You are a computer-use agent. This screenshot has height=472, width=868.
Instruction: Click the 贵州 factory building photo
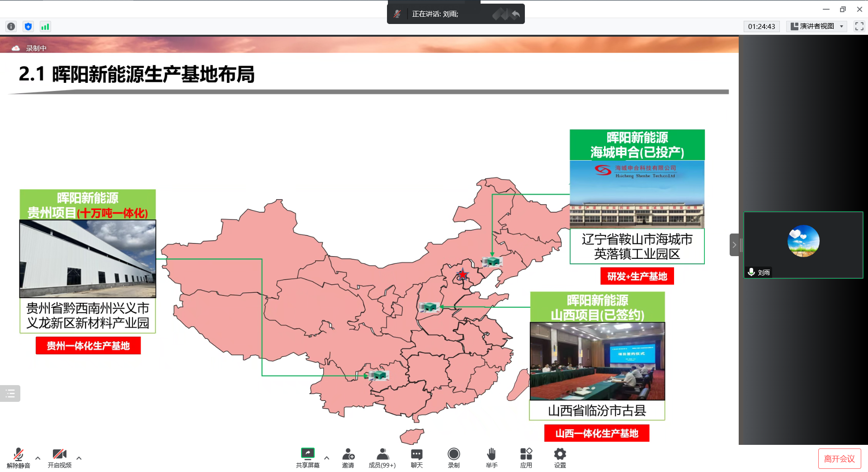pos(88,259)
